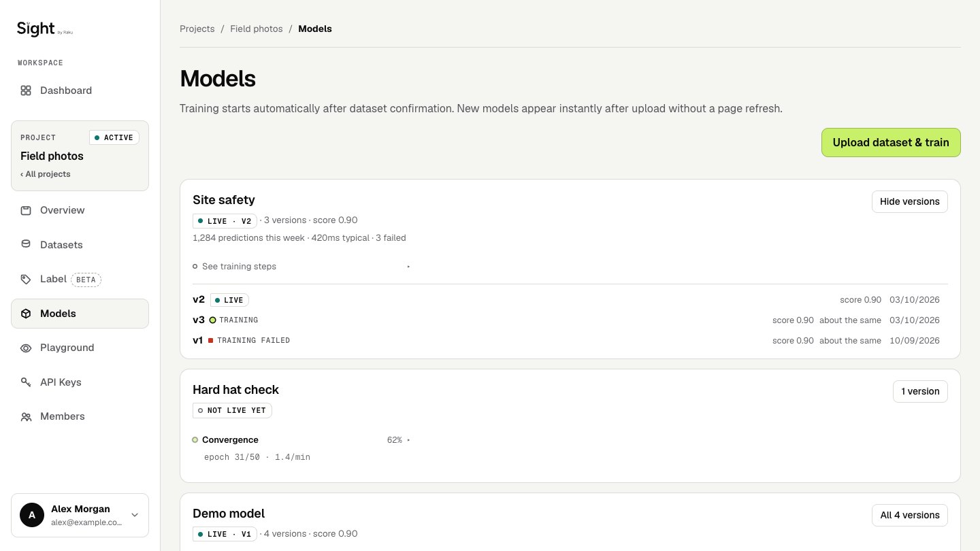Image resolution: width=980 pixels, height=551 pixels.
Task: Expand Hard hat check's 1 version
Action: coord(920,391)
